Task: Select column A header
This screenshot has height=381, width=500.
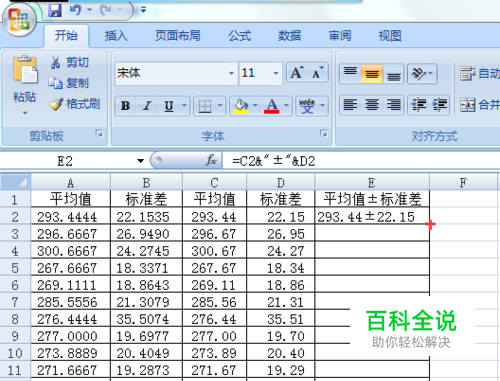Action: tap(70, 183)
